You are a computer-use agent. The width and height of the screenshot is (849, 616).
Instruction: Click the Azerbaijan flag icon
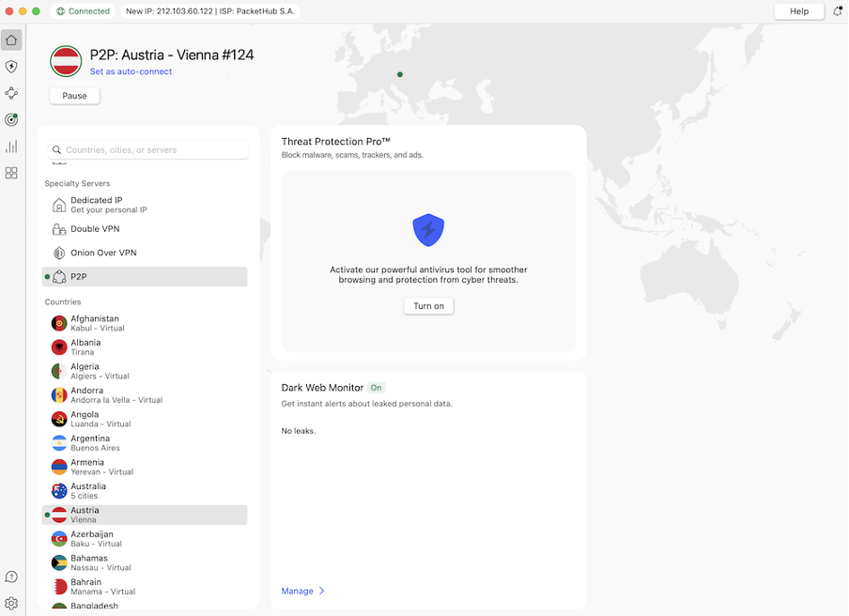[x=59, y=539]
